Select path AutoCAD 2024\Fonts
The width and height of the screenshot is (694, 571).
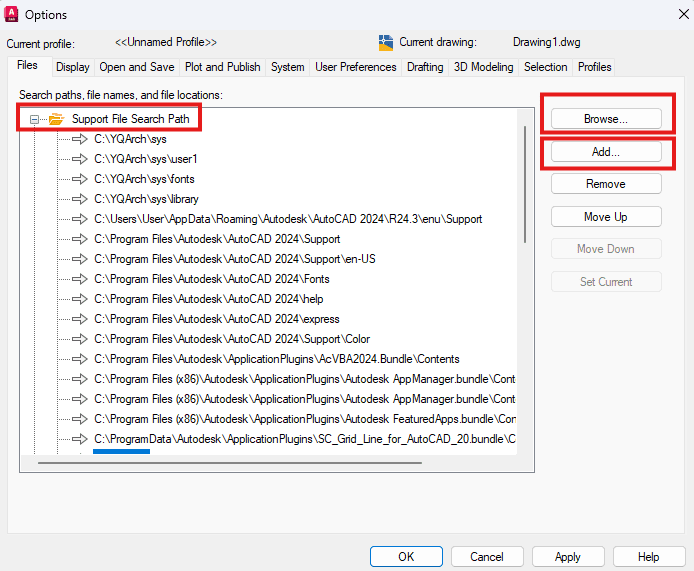tap(212, 279)
